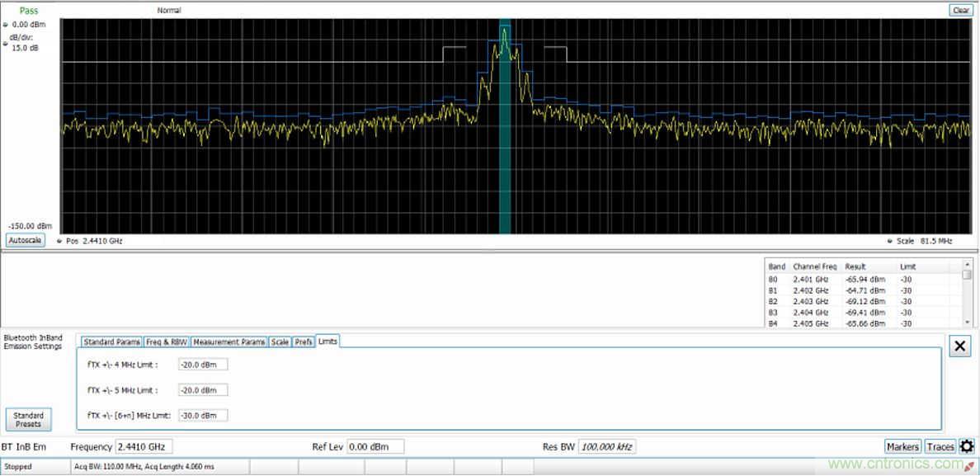Edit the fTX +/- 4 MHz Limit field

[203, 365]
